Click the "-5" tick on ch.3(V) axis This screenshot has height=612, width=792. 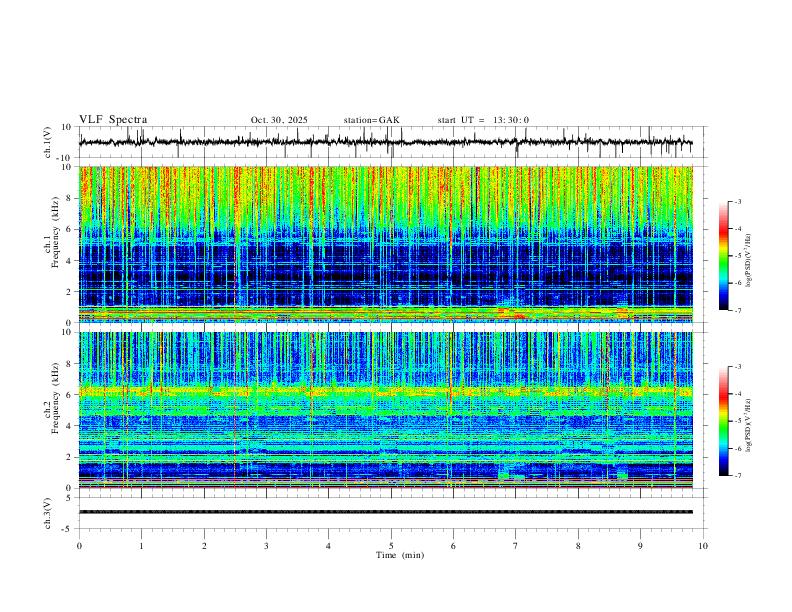pyautogui.click(x=68, y=529)
